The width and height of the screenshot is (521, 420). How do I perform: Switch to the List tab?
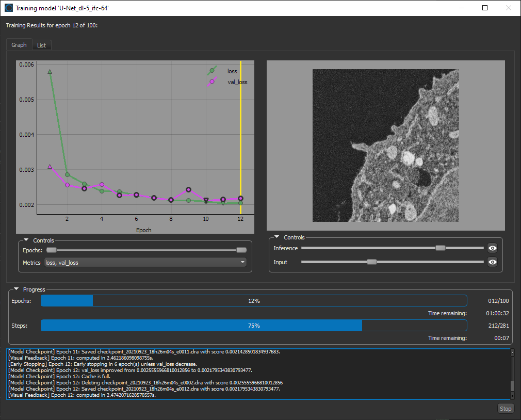pyautogui.click(x=41, y=45)
